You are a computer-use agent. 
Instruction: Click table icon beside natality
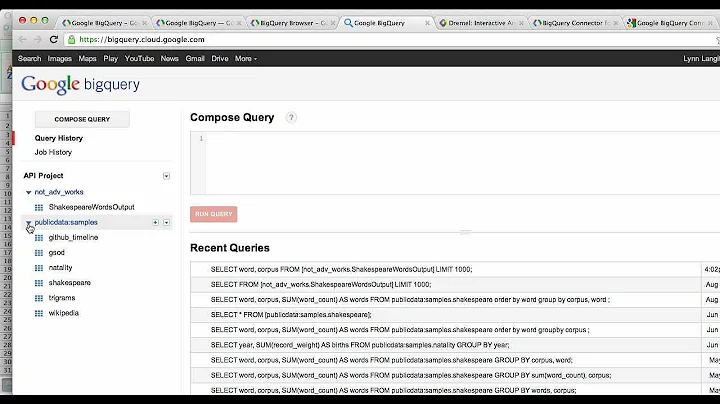coord(39,268)
